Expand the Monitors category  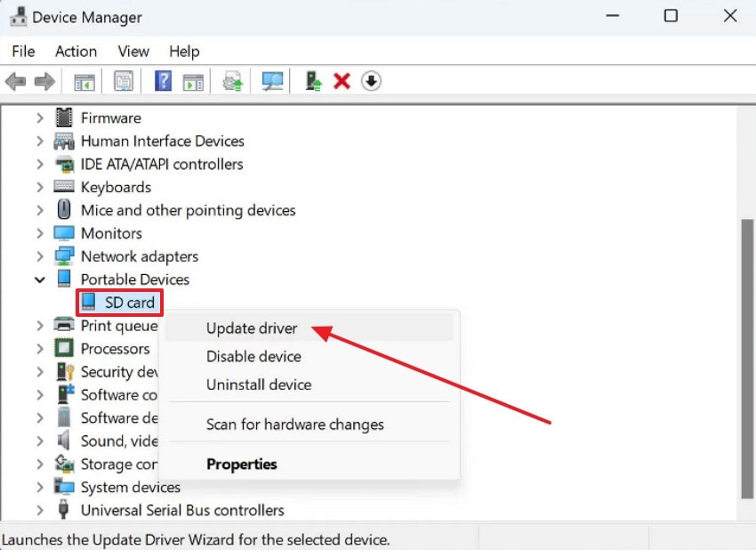pos(40,233)
